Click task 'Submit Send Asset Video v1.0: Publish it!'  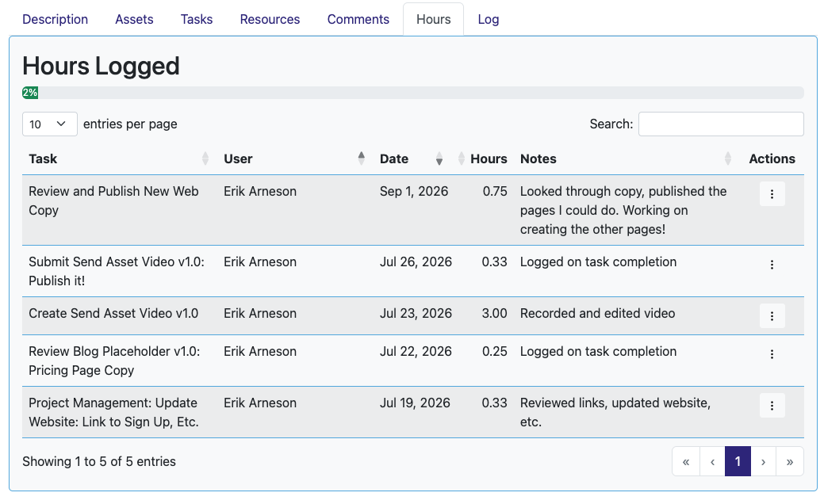click(117, 271)
